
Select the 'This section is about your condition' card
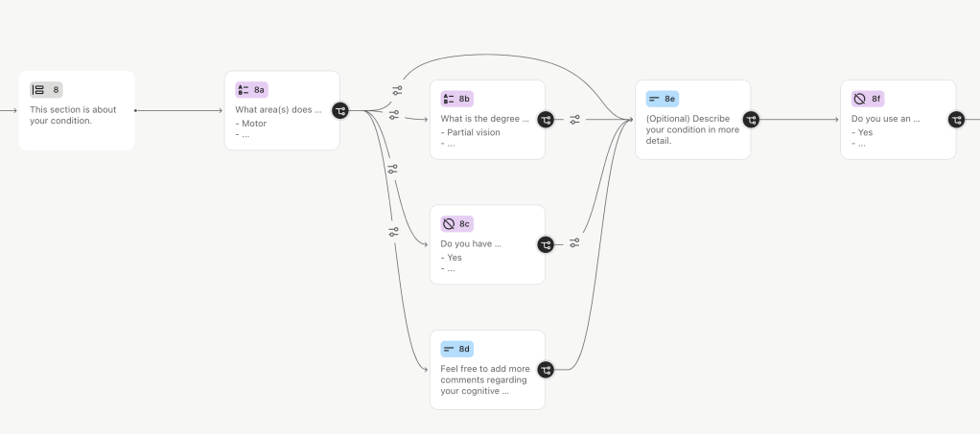click(77, 116)
